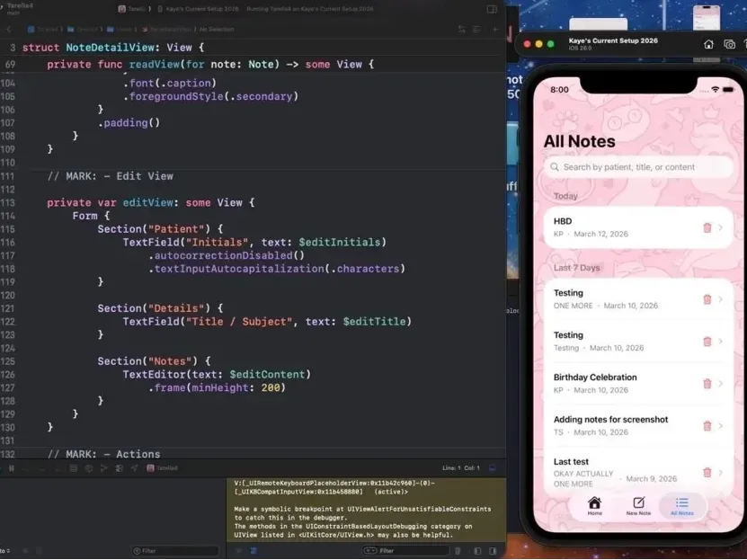Image resolution: width=747 pixels, height=560 pixels.
Task: Toggle the Xcode inspectors panel button
Action: 492,9
